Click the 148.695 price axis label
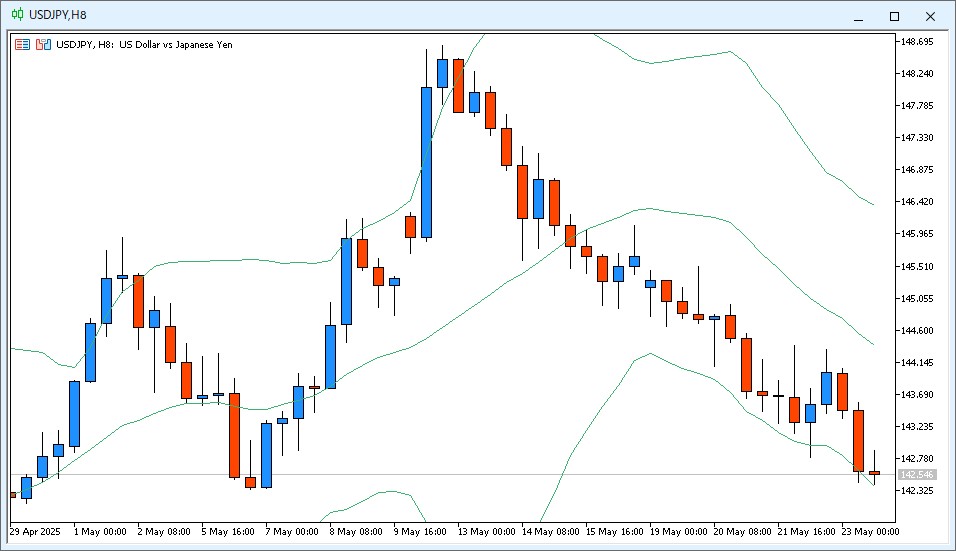The image size is (956, 551). pyautogui.click(x=917, y=41)
